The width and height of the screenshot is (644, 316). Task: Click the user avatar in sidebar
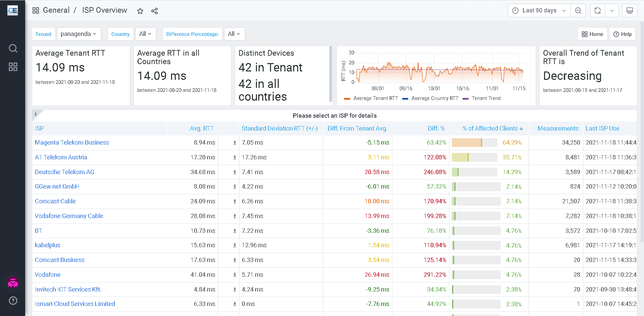(13, 282)
